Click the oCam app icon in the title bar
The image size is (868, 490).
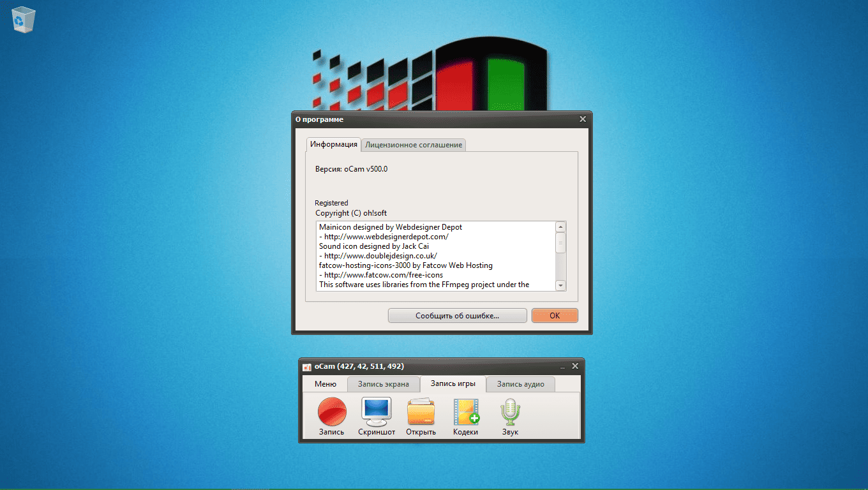click(307, 367)
